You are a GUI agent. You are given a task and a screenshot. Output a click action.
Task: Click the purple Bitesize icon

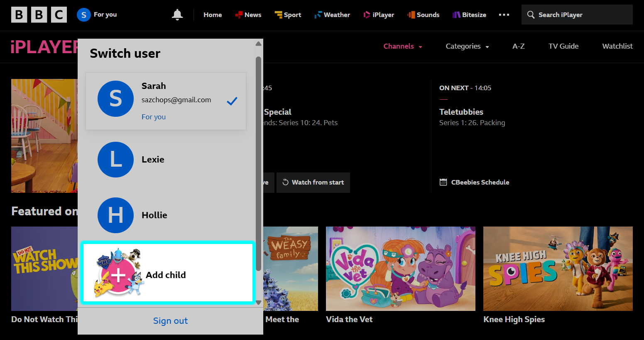[456, 15]
